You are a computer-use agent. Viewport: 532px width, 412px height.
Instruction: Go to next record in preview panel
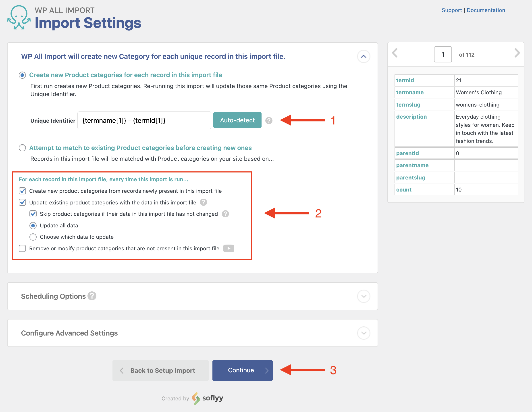pyautogui.click(x=517, y=53)
